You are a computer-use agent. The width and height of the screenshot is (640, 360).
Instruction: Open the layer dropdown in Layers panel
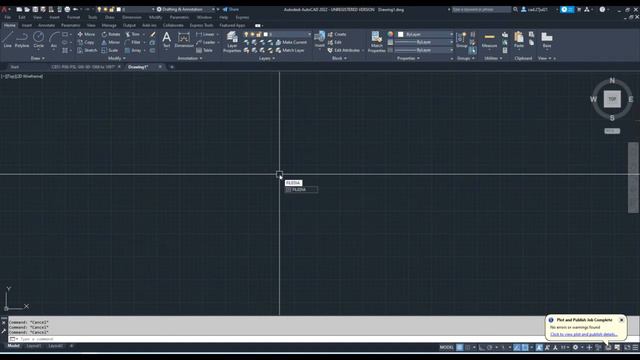click(278, 34)
